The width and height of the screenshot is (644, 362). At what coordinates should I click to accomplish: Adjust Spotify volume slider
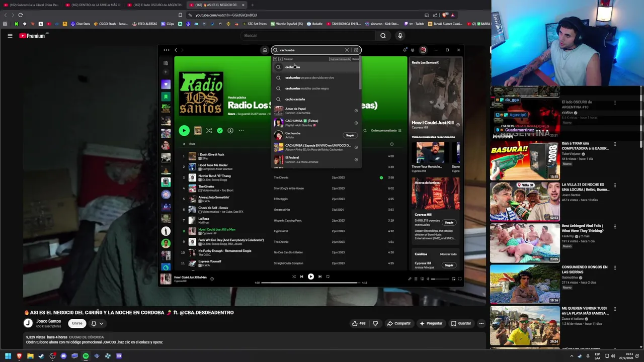pos(440,279)
